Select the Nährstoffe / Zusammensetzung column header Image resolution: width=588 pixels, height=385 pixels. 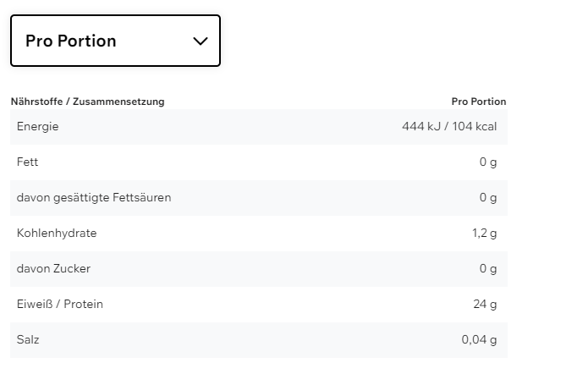(87, 102)
